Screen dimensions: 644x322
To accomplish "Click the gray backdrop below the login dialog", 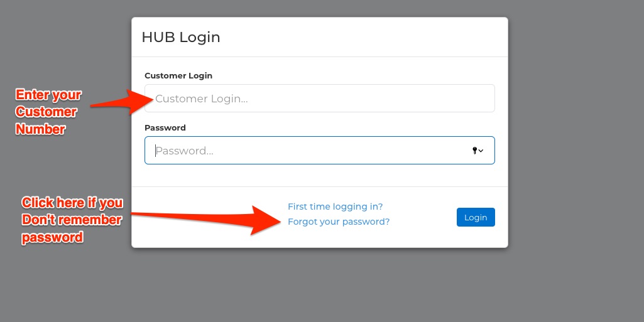I will tap(319, 286).
